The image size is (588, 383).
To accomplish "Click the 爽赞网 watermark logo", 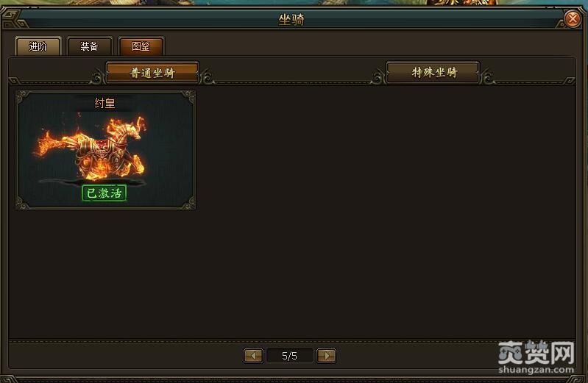I will (x=536, y=352).
